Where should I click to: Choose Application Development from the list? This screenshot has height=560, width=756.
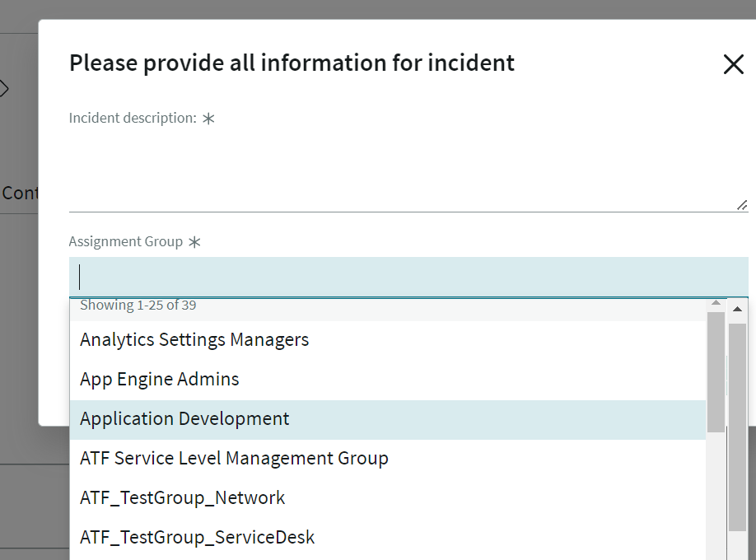click(388, 419)
